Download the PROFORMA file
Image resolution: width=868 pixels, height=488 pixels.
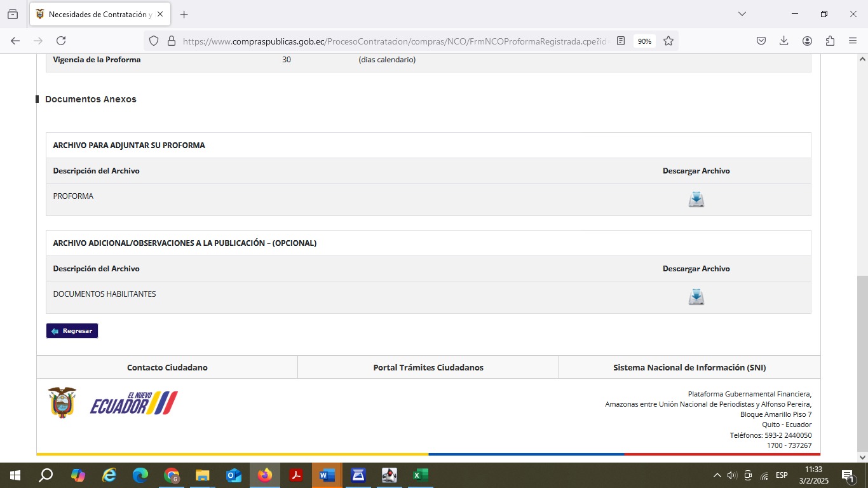point(696,200)
